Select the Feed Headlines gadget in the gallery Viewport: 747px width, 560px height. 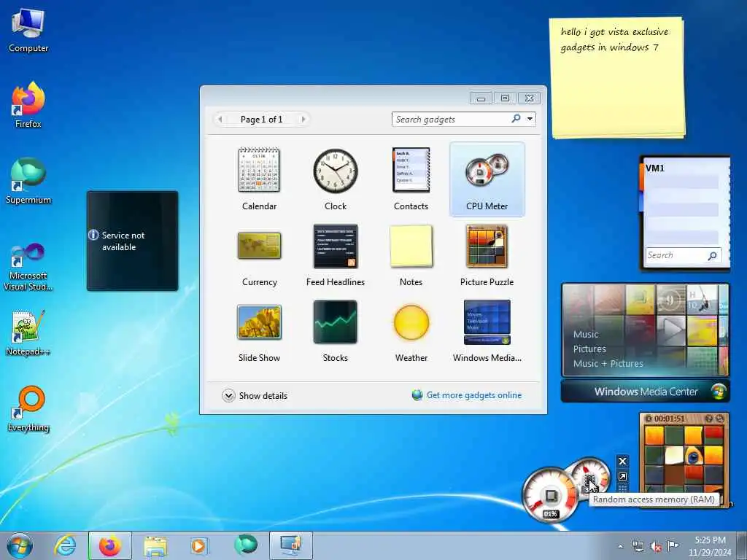(336, 255)
